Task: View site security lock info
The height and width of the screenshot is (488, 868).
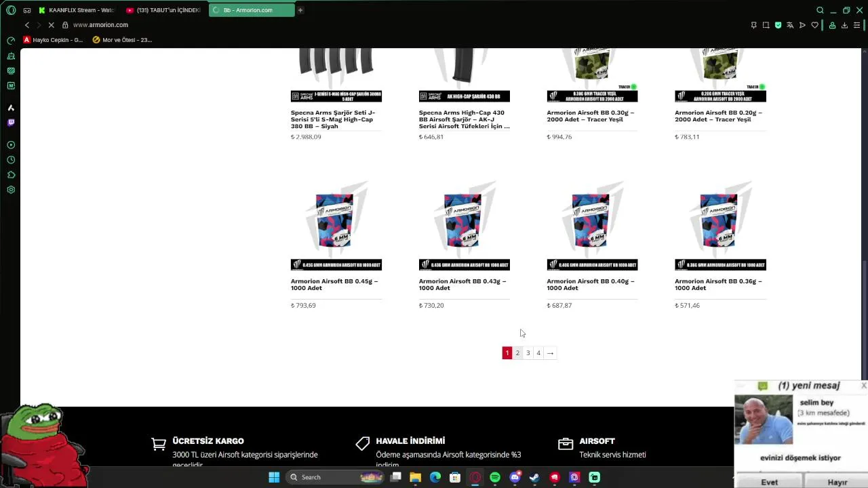Action: point(65,25)
